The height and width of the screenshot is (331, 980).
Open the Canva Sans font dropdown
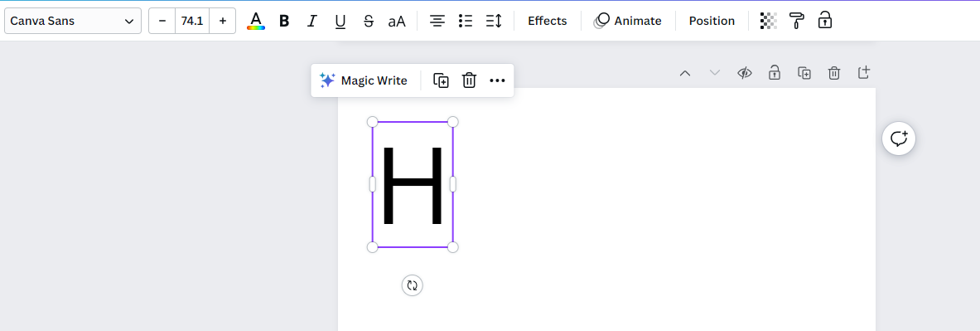73,21
